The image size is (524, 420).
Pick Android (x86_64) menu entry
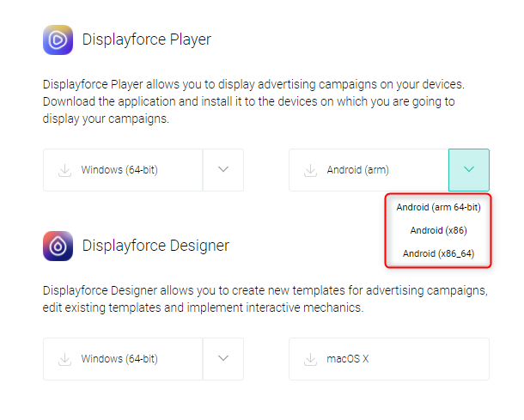click(x=438, y=253)
